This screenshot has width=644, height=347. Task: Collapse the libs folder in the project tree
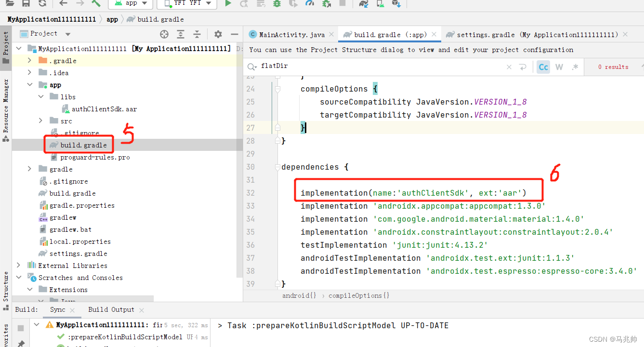point(41,96)
